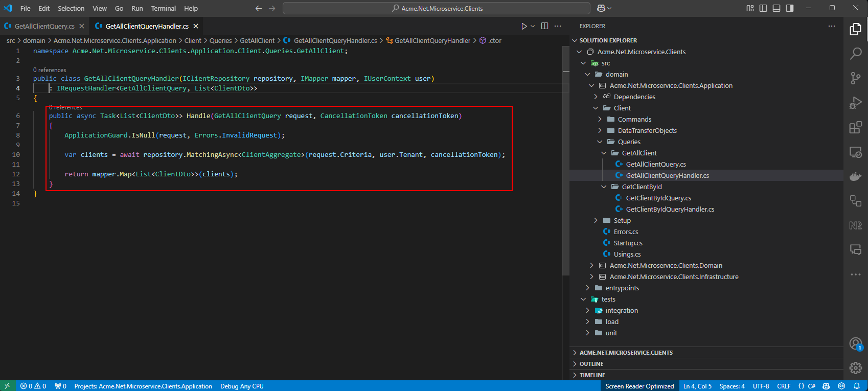Click the Run play button in editor toolbar

(x=524, y=26)
